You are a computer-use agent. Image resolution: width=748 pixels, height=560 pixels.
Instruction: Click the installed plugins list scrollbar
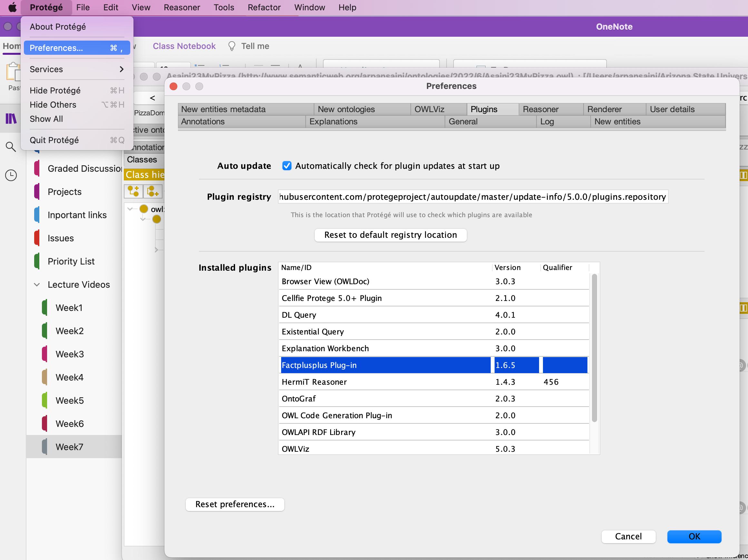click(x=594, y=348)
